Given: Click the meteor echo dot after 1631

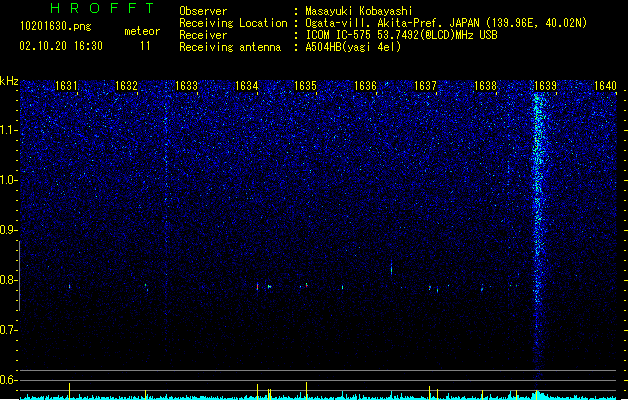Looking at the screenshot, I should 69,286.
